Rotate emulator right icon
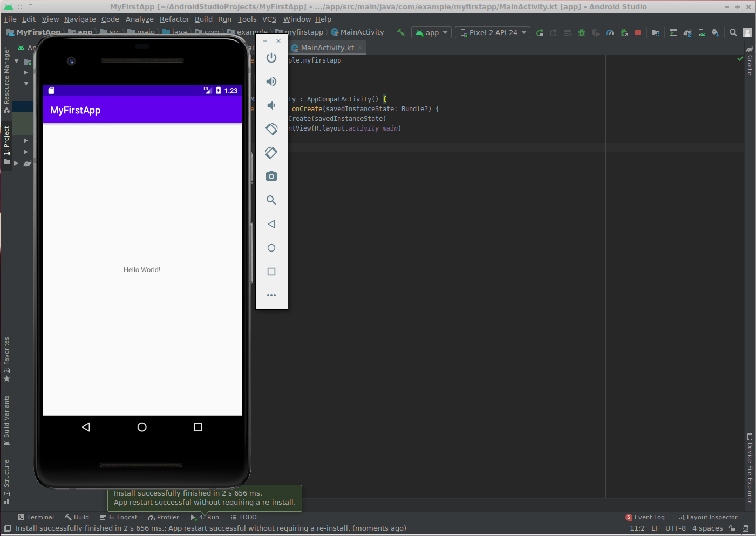Screen dimensions: 756x536 click(271, 153)
